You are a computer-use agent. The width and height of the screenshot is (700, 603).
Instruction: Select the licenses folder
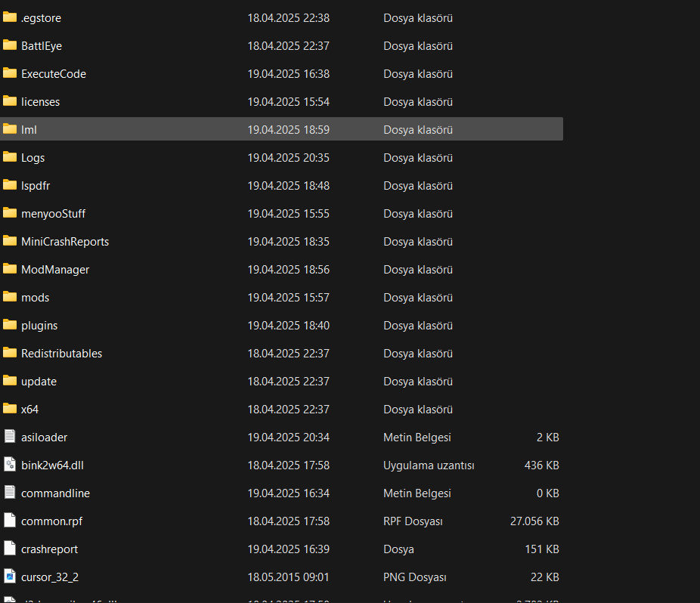pyautogui.click(x=40, y=101)
